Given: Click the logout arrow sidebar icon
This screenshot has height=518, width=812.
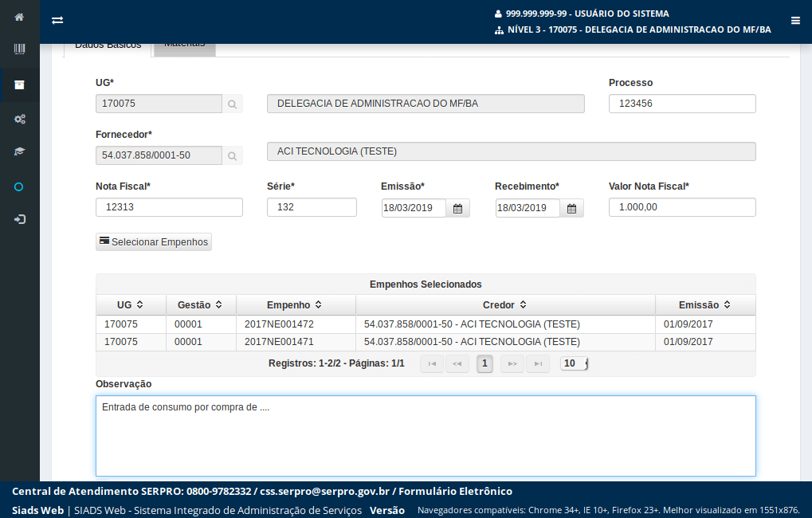Looking at the screenshot, I should point(19,220).
